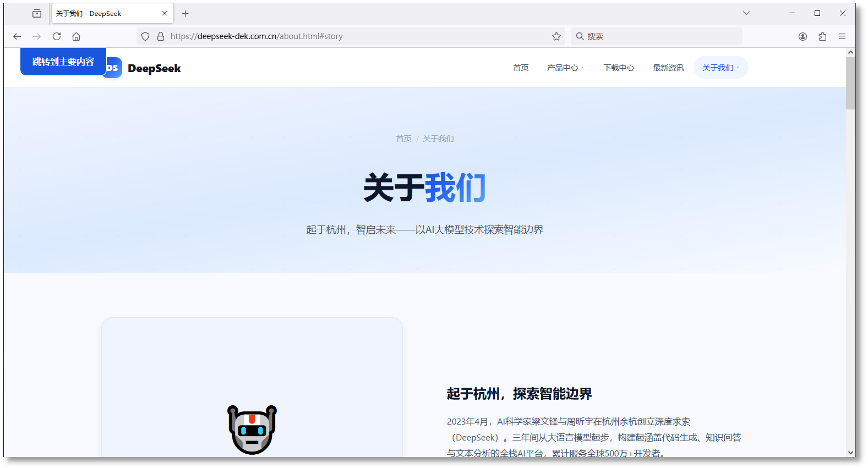Click the vertical scrollbar thumb
The width and height of the screenshot is (868, 468).
coord(851,83)
